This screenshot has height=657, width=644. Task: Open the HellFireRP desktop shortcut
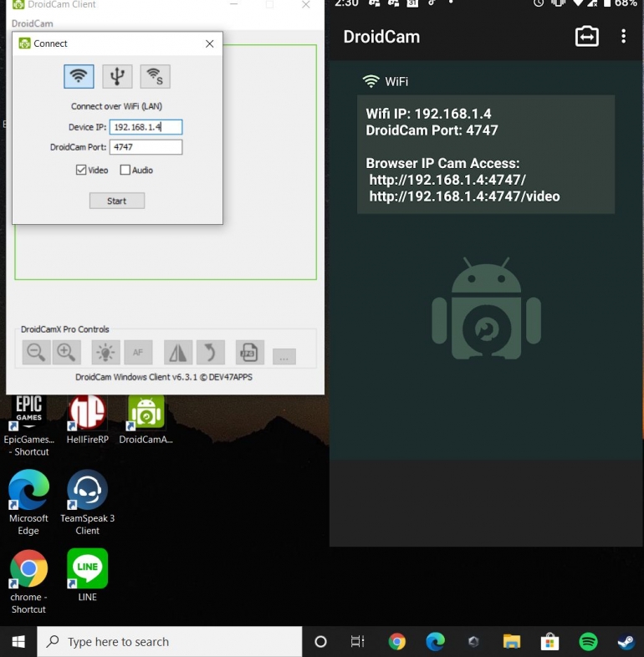[x=87, y=419]
